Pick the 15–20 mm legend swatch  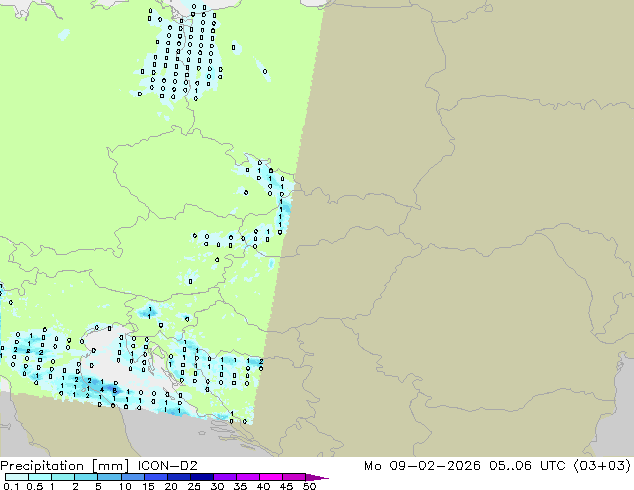156,477
